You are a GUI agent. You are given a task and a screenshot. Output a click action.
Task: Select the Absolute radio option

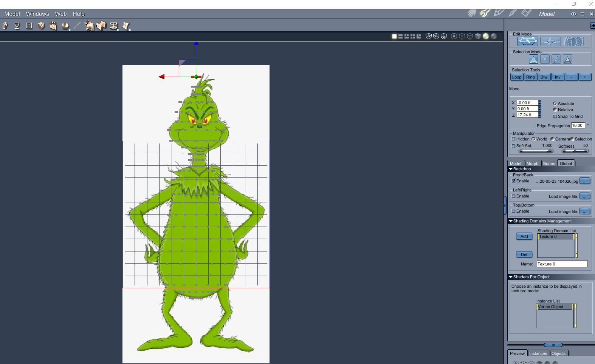555,103
